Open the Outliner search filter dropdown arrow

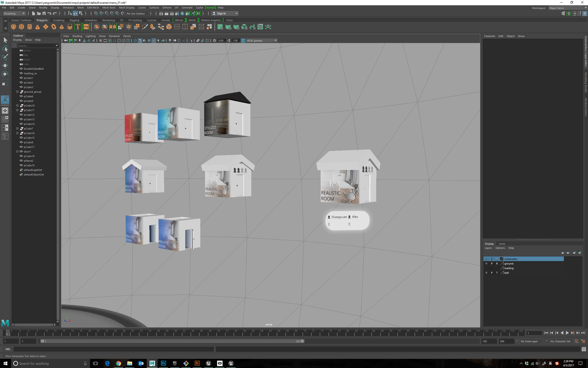[57, 45]
